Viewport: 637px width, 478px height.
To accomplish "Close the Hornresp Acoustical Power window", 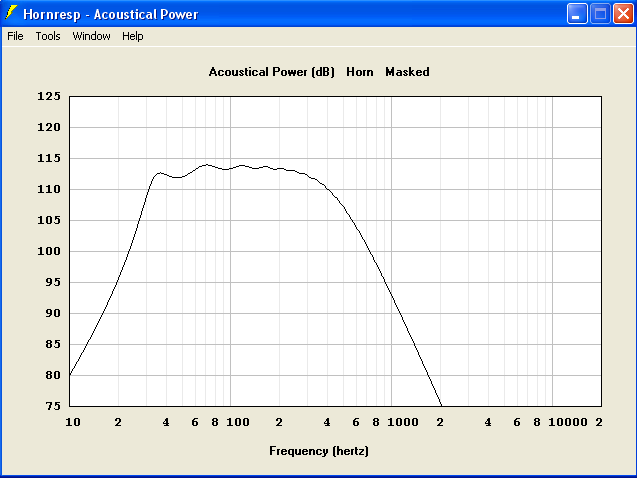I will [623, 14].
